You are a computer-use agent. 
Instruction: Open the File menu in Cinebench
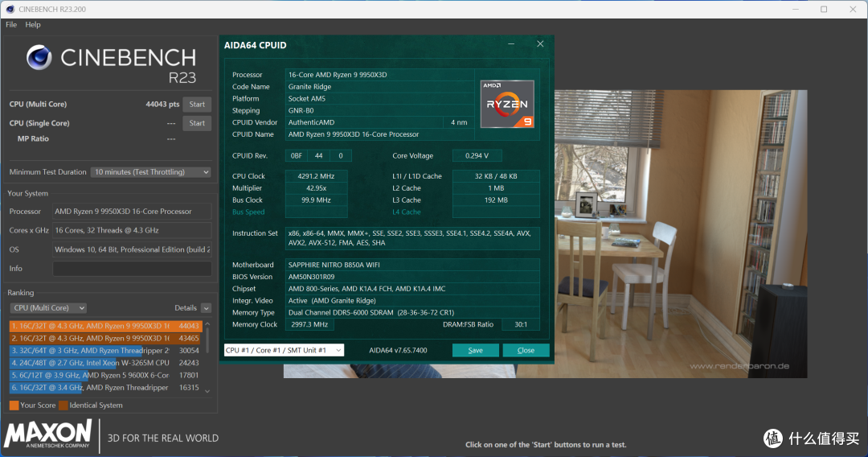[11, 24]
